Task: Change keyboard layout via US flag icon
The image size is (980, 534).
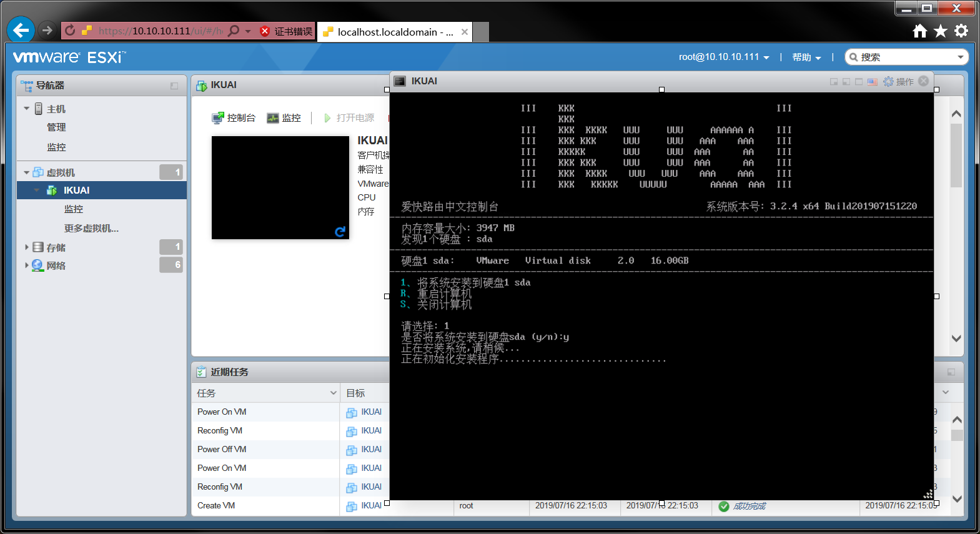Action: coord(873,82)
